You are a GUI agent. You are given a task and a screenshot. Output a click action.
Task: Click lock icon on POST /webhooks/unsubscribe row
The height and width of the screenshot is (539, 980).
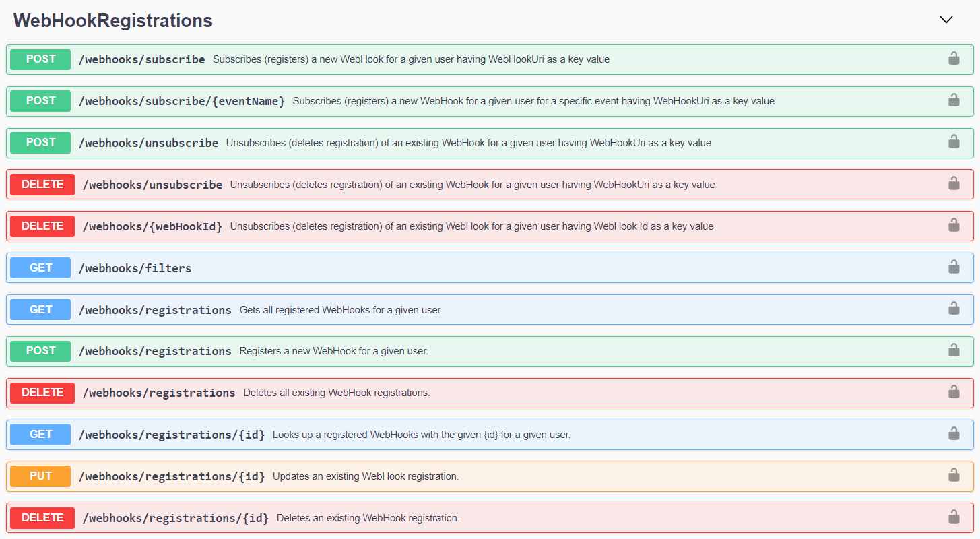tap(954, 142)
